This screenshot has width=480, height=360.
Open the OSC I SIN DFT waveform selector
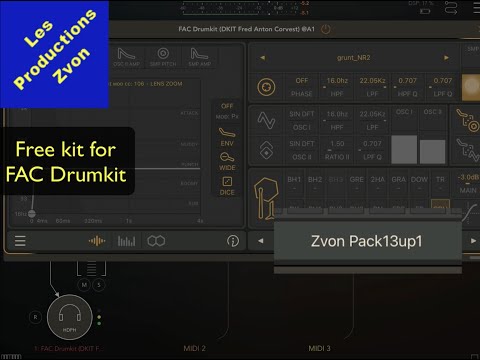click(x=302, y=120)
